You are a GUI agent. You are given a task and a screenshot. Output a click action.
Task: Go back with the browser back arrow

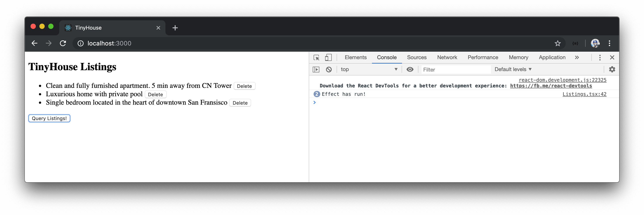point(34,43)
